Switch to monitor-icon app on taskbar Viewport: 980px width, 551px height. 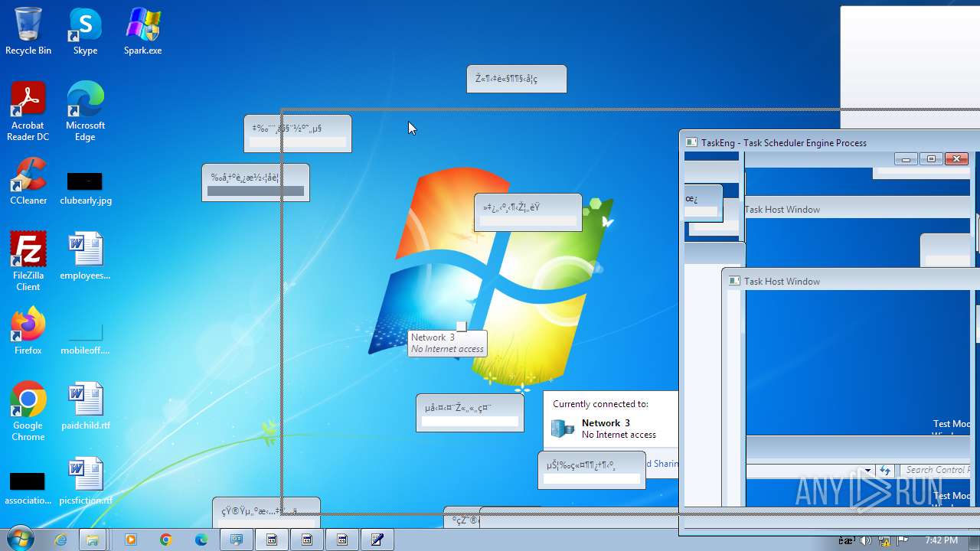pyautogui.click(x=237, y=540)
